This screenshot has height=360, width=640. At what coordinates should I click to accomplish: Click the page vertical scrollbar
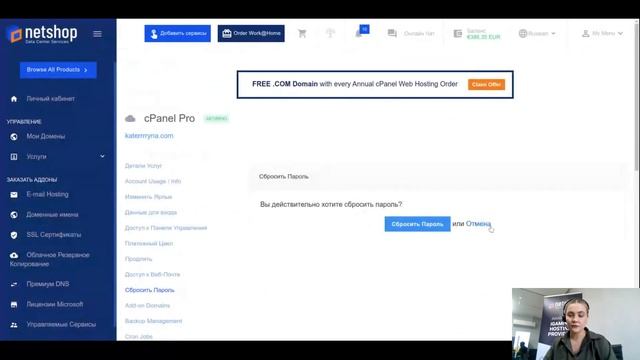[x=637, y=98]
